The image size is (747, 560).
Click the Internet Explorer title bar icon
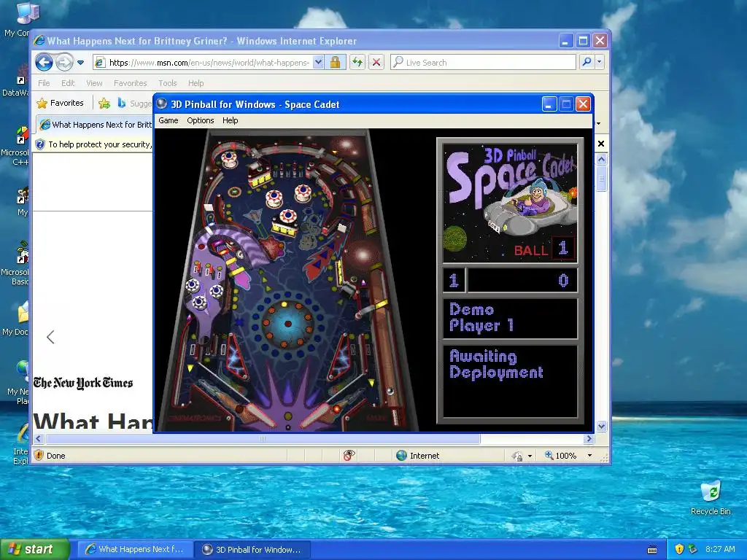click(x=39, y=41)
